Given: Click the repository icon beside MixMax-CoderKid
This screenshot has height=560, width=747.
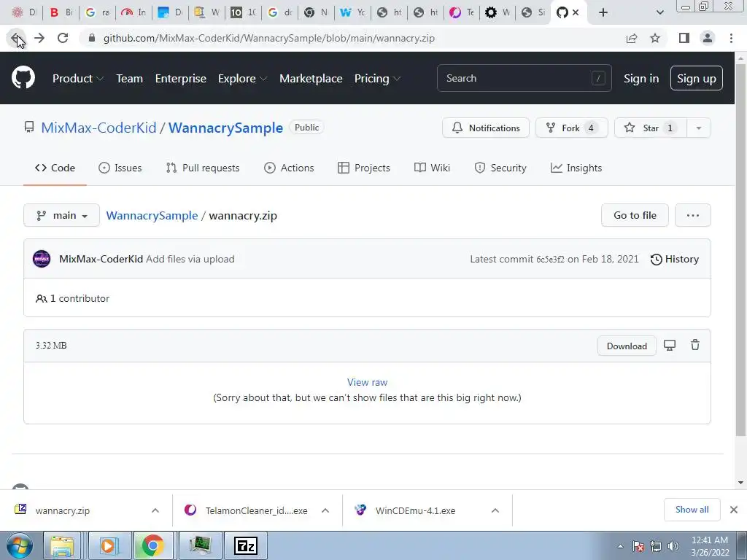Looking at the screenshot, I should click(29, 127).
